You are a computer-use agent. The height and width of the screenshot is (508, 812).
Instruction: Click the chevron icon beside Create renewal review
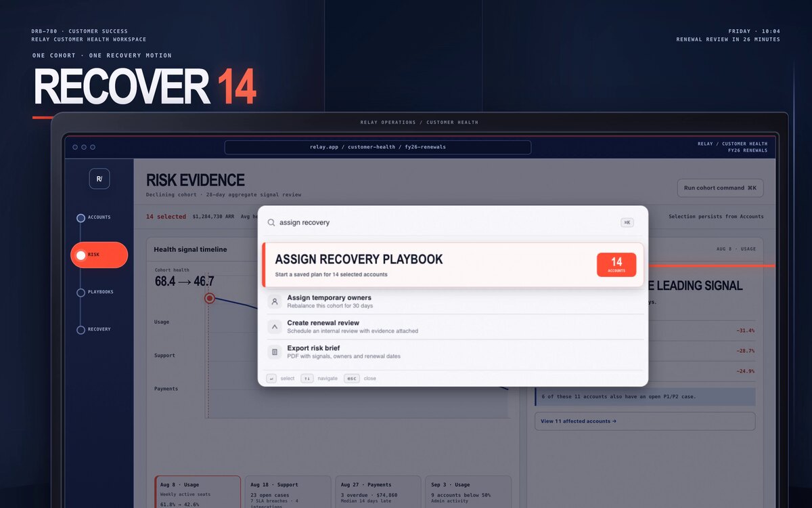[x=274, y=327]
